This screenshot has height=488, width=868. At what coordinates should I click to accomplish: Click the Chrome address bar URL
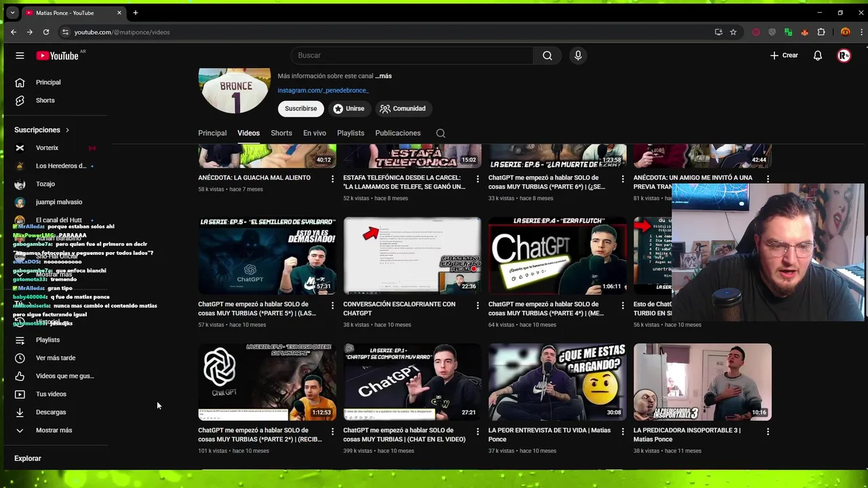pyautogui.click(x=122, y=32)
